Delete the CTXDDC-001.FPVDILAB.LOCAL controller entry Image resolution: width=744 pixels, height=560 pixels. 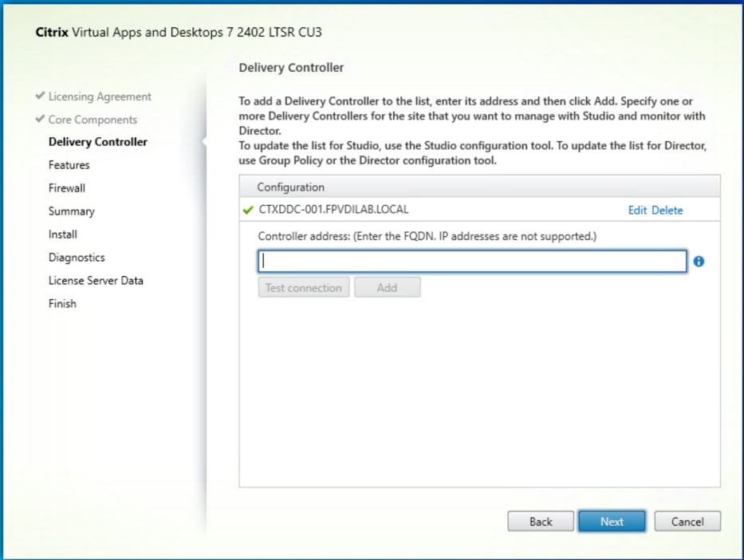click(x=667, y=211)
